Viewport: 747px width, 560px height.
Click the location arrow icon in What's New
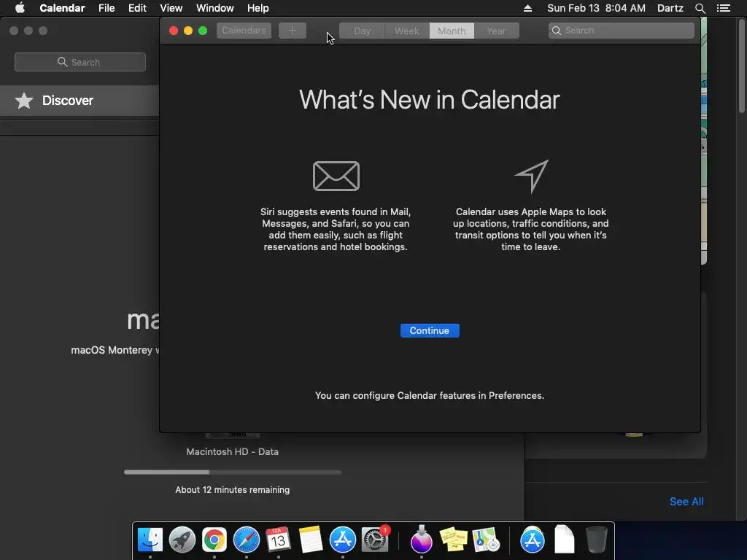click(532, 176)
